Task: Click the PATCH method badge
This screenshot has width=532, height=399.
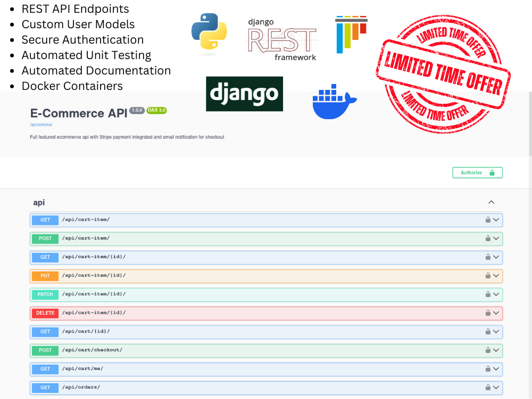Action: pyautogui.click(x=45, y=295)
